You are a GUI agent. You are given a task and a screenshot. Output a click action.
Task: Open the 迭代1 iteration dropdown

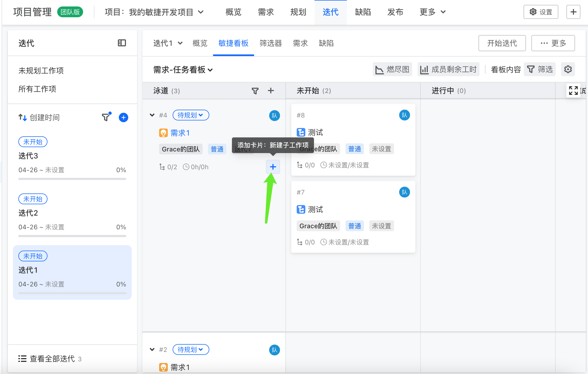(x=168, y=43)
